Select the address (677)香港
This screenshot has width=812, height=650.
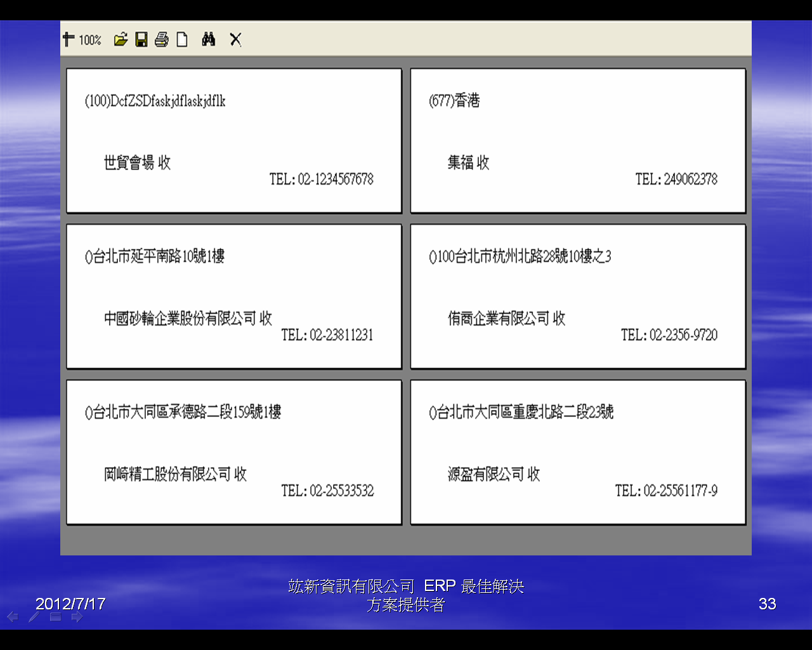[454, 100]
